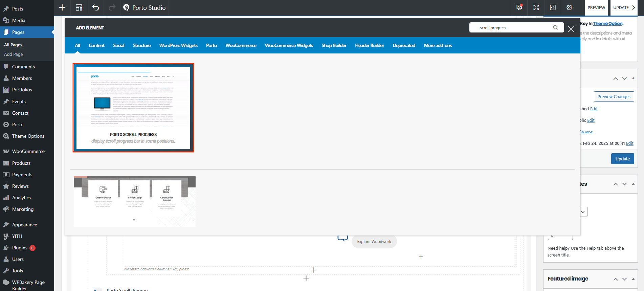This screenshot has width=644, height=291.
Task: Open Members in the admin sidebar
Action: [22, 78]
